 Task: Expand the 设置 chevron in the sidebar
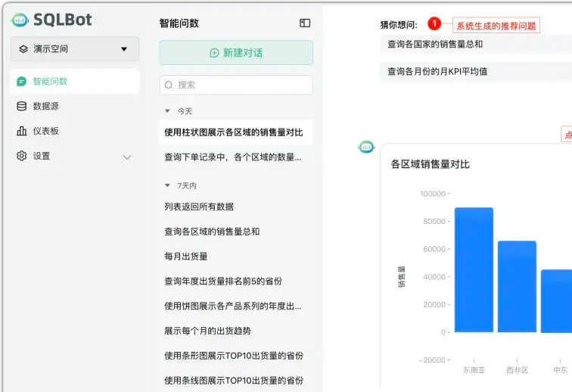(127, 157)
